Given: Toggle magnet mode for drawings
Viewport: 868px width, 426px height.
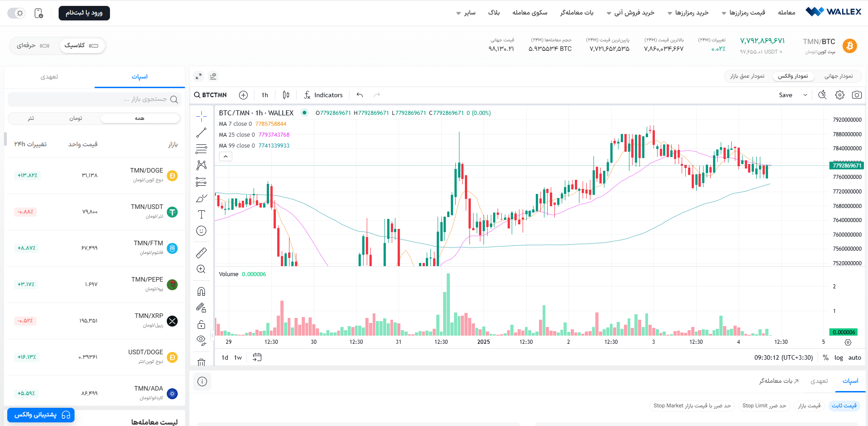Looking at the screenshot, I should (x=201, y=292).
